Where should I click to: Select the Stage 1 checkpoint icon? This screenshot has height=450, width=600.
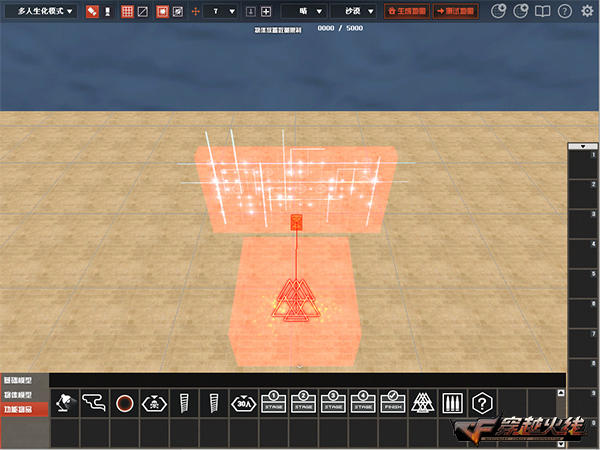274,403
